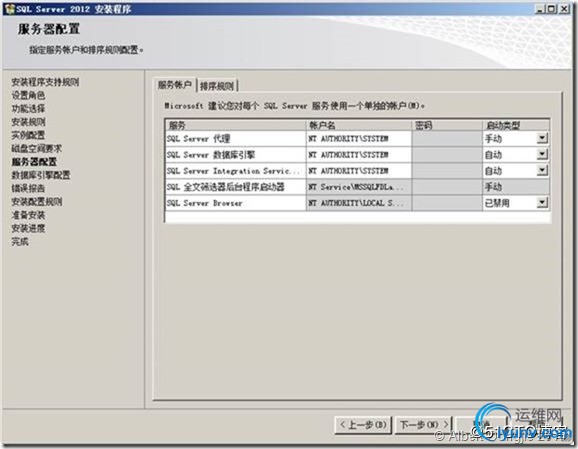
Task: Click password field for SQL Server 代理
Action: [447, 139]
